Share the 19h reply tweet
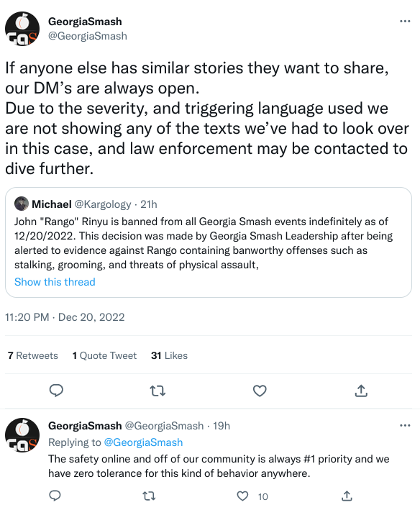Image resolution: width=420 pixels, height=510 pixels. point(347,496)
